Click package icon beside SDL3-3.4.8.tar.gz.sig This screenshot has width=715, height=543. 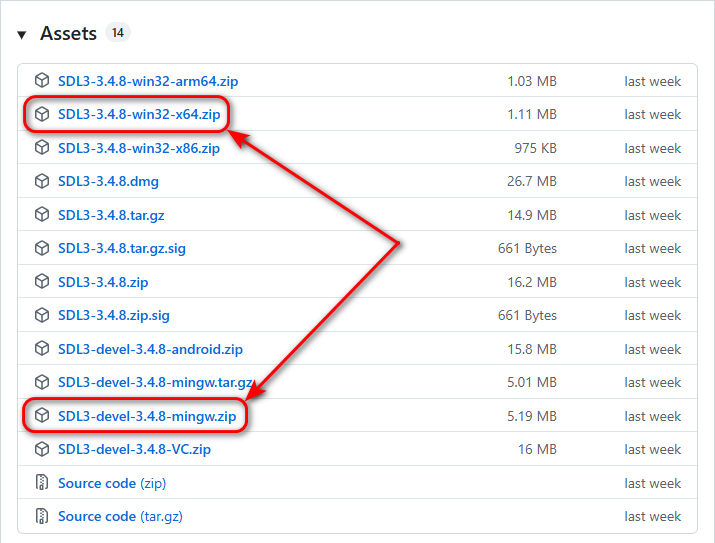[x=42, y=248]
